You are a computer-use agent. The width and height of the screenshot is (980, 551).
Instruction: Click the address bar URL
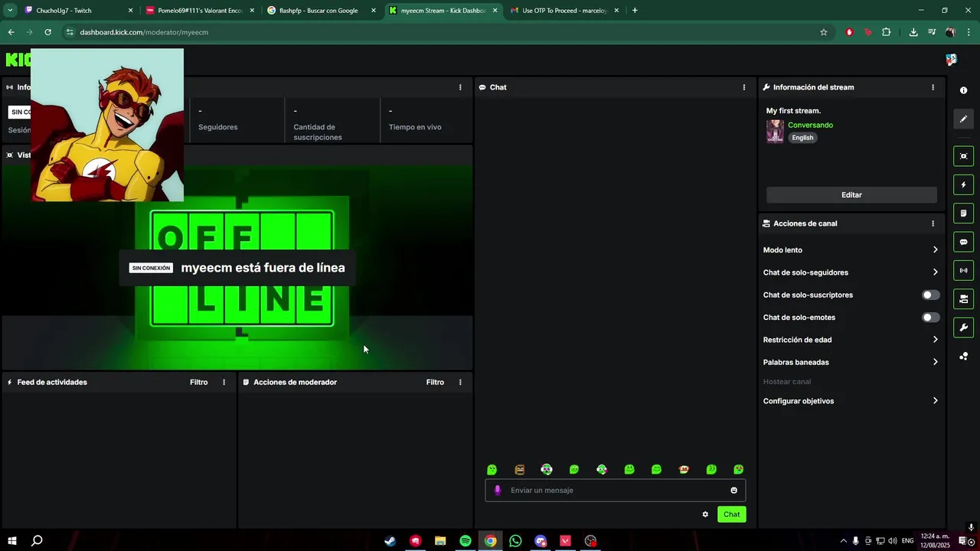click(x=144, y=32)
